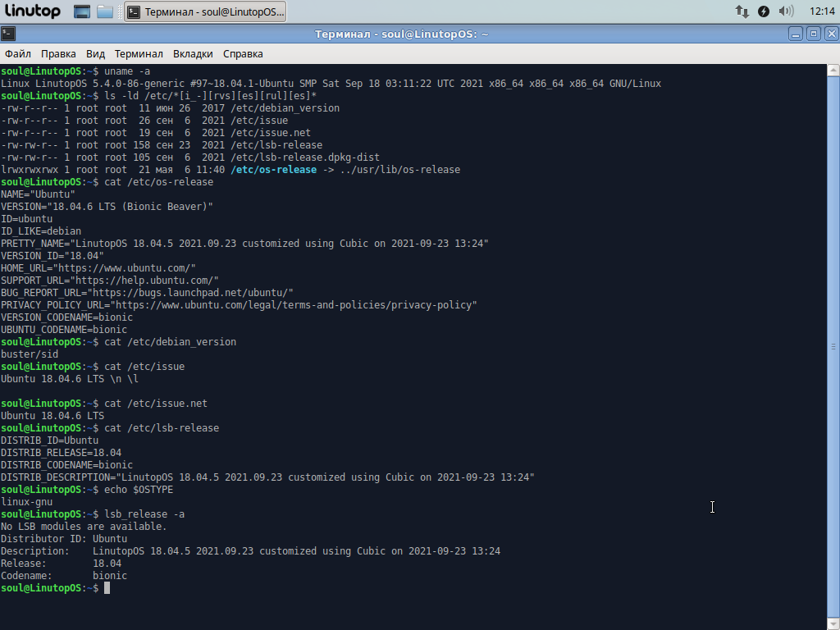Screen dimensions: 840x630
Task: Open the Linutop main menu logo
Action: pos(33,11)
